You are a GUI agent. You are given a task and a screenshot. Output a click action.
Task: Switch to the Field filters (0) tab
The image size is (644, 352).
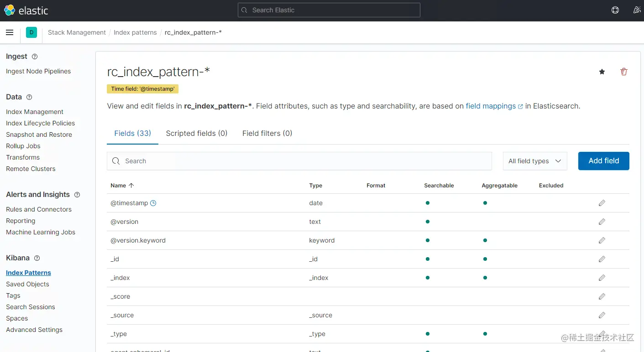point(267,133)
